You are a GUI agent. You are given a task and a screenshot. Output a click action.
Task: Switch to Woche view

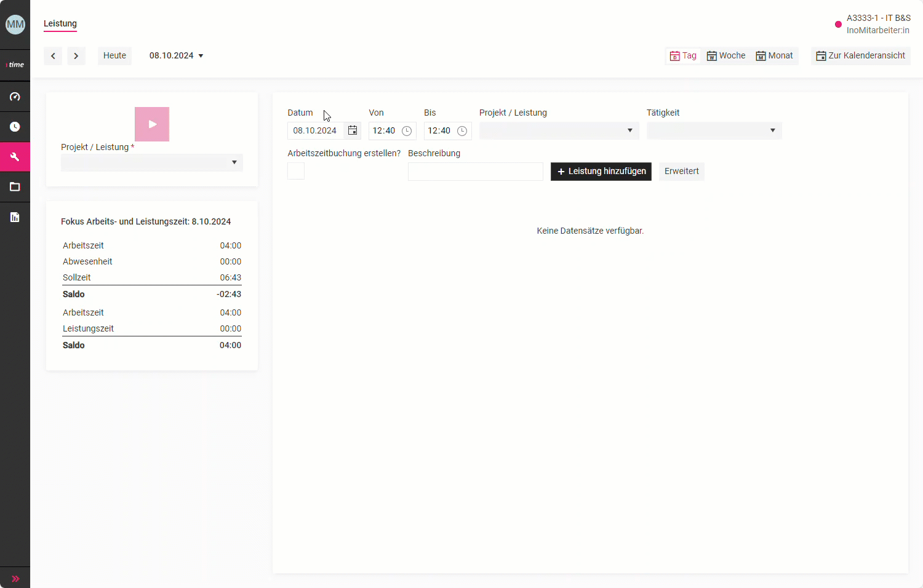(x=726, y=55)
